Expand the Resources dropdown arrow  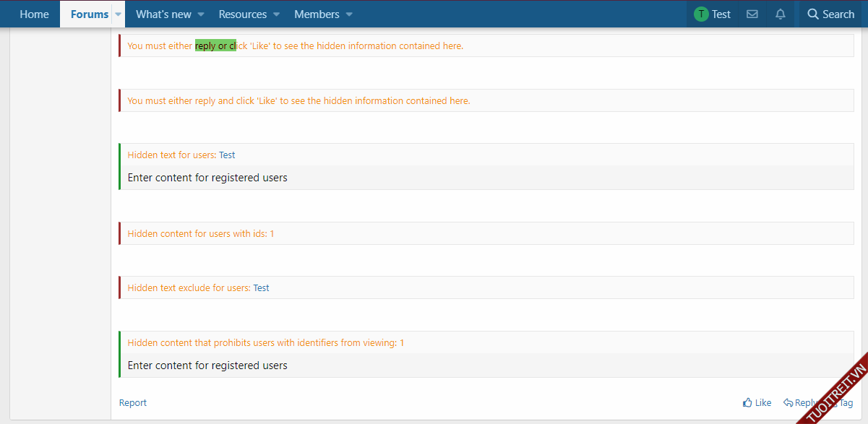point(276,14)
